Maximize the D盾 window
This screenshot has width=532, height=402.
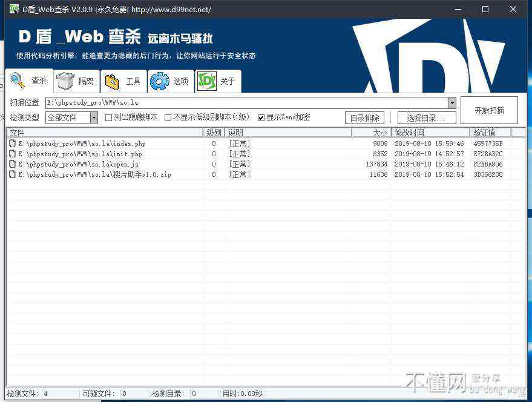(485, 9)
